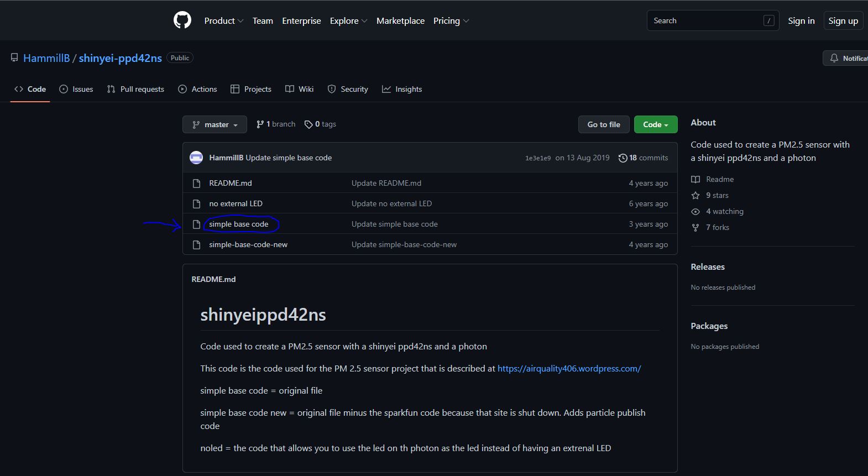The width and height of the screenshot is (868, 476).
Task: Open the simple-base-code-new file
Action: (248, 244)
